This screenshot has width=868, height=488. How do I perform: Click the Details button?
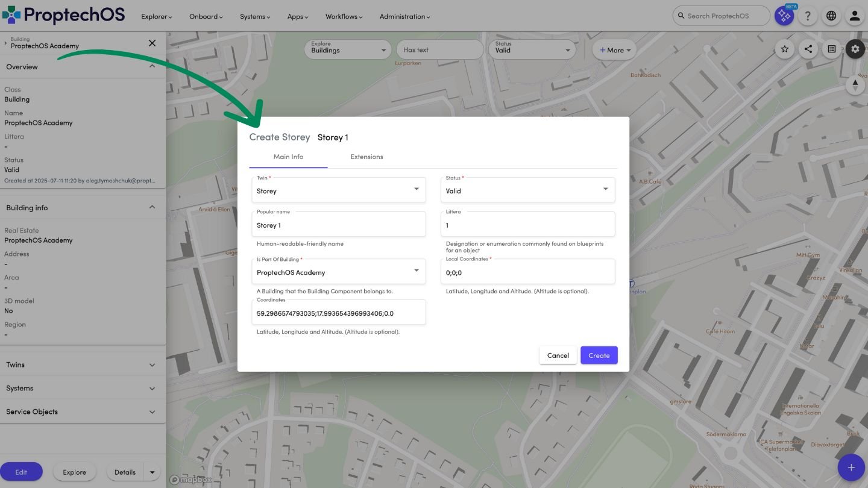pos(125,472)
